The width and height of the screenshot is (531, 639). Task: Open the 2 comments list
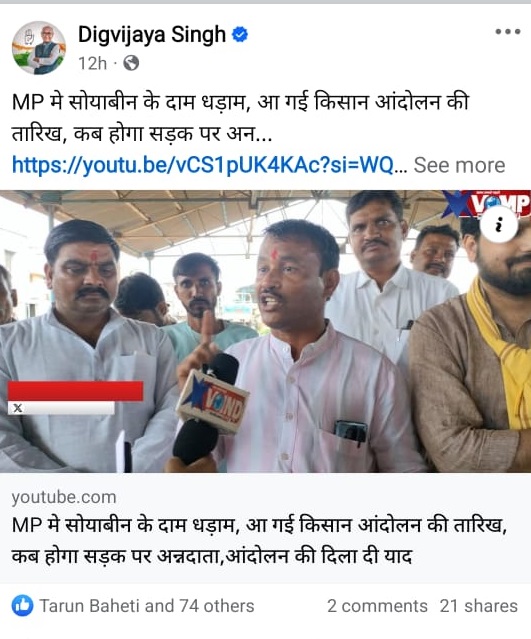click(377, 606)
